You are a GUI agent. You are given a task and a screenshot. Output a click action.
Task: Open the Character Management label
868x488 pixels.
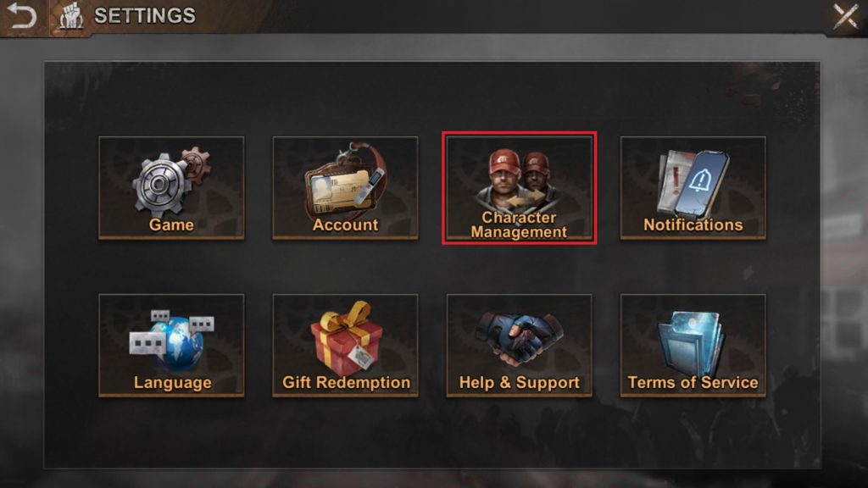519,225
